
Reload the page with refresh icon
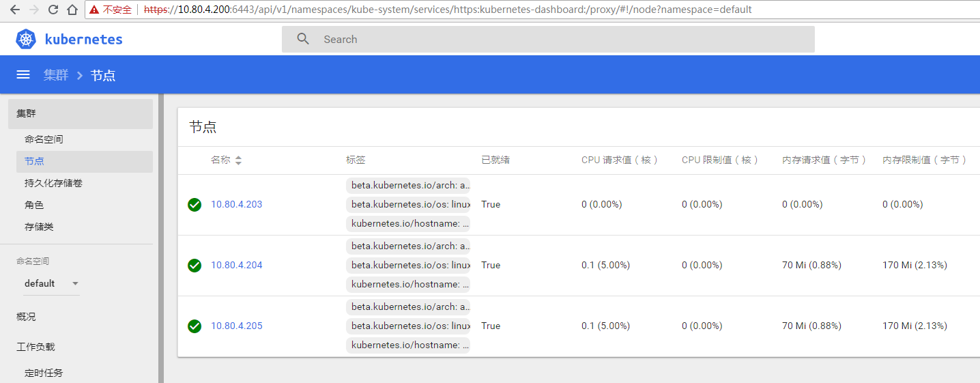point(53,10)
